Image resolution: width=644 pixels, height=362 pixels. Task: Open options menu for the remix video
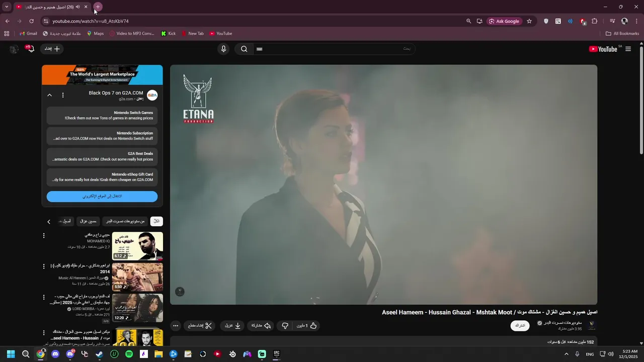(44, 332)
